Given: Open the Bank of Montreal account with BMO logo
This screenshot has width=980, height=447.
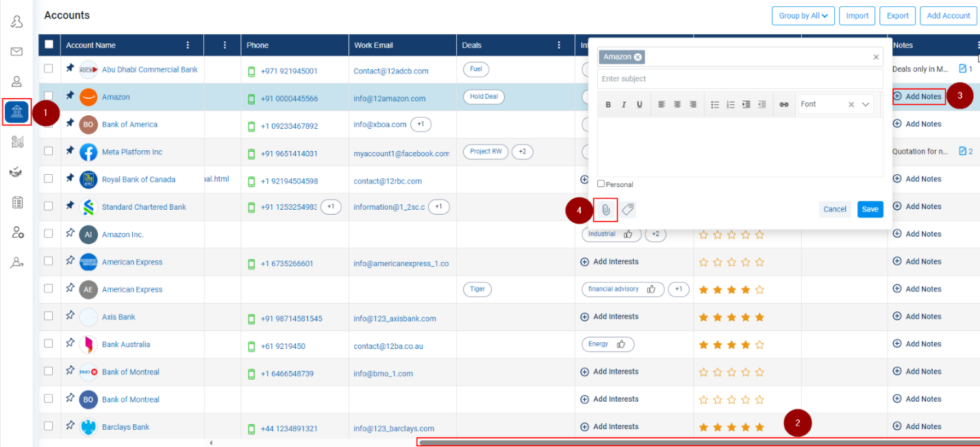Looking at the screenshot, I should click(x=130, y=372).
